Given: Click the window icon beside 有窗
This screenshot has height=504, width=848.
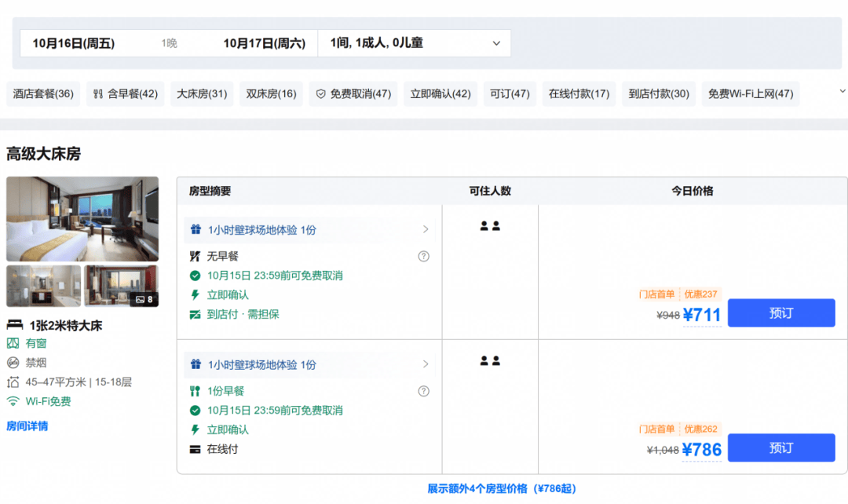Looking at the screenshot, I should click(x=13, y=343).
